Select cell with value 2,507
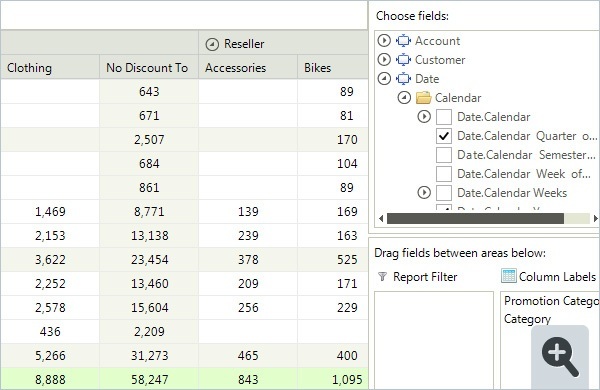Image resolution: width=600 pixels, height=390 pixels. click(149, 140)
